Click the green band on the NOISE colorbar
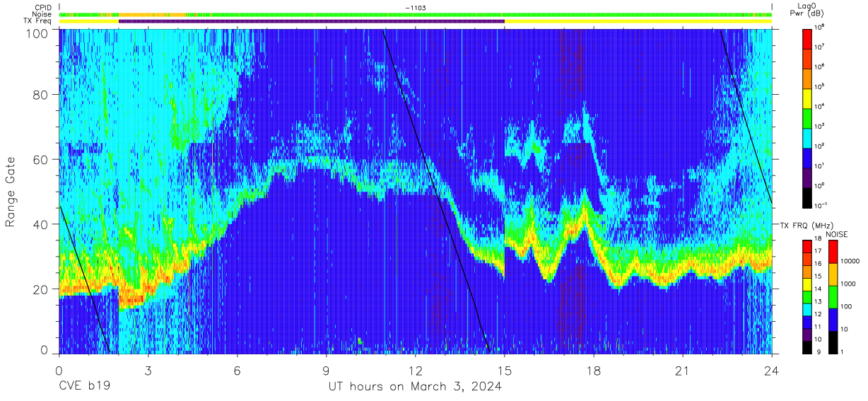The height and width of the screenshot is (401, 868). (x=833, y=296)
